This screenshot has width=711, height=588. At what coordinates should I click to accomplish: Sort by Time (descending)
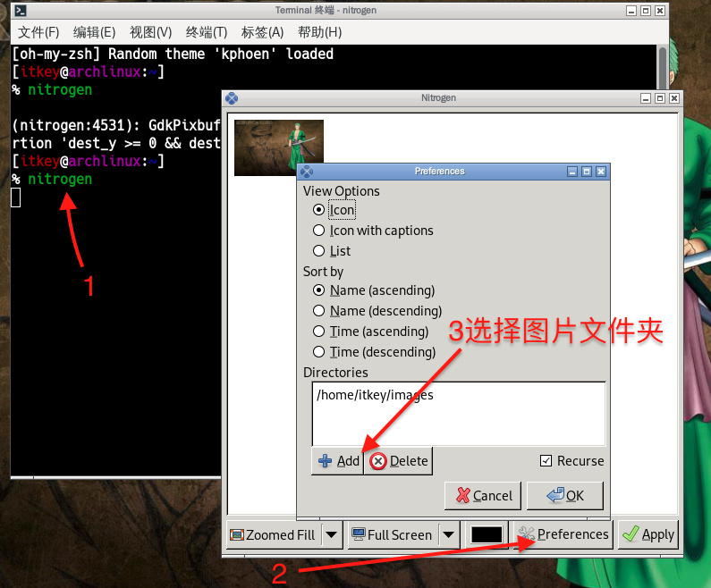374,352
